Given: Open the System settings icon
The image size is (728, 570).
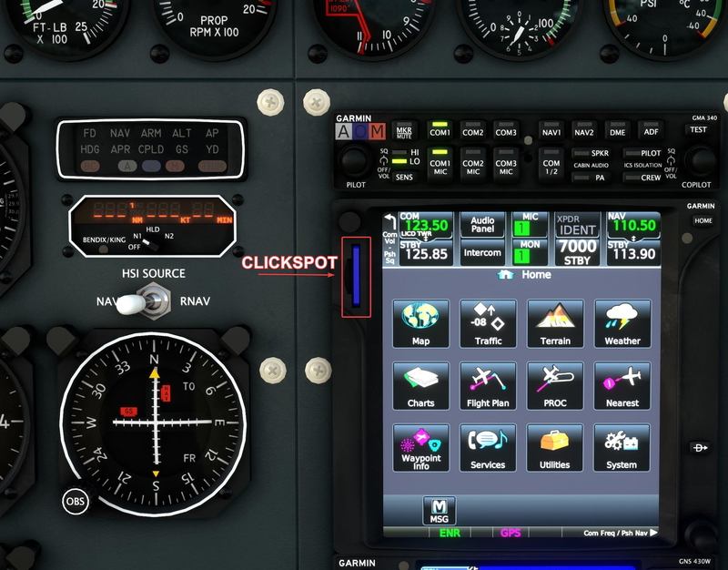Looking at the screenshot, I should pos(622,448).
